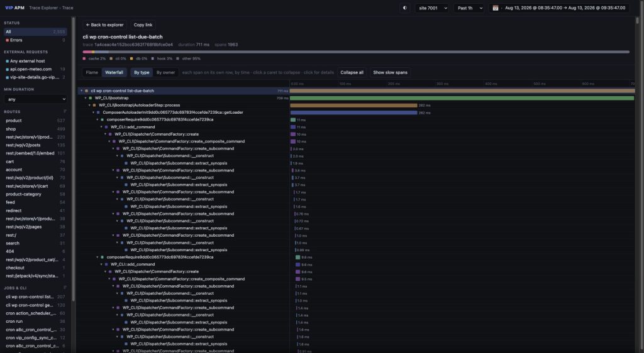This screenshot has width=644, height=353.
Task: Select the Errors status filter
Action: [x=35, y=40]
